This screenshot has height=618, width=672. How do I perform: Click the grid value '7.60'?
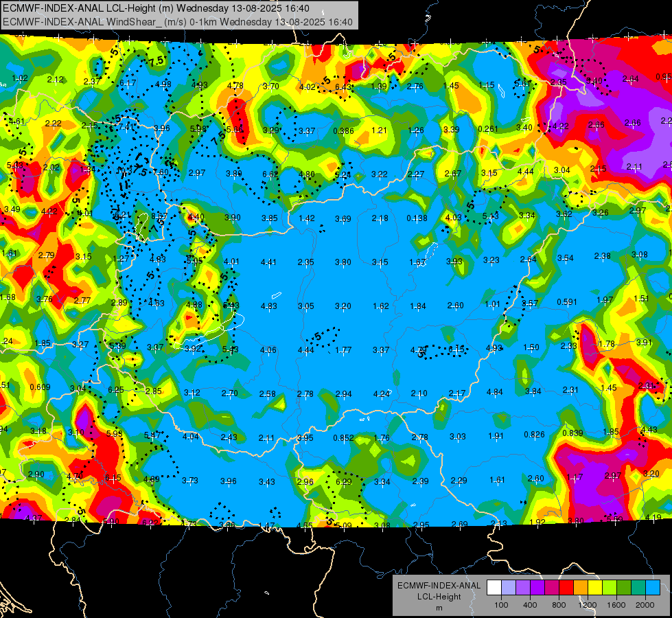[x=161, y=172]
